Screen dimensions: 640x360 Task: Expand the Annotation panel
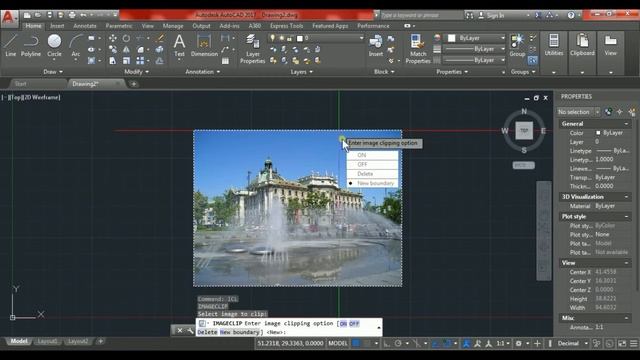click(203, 72)
